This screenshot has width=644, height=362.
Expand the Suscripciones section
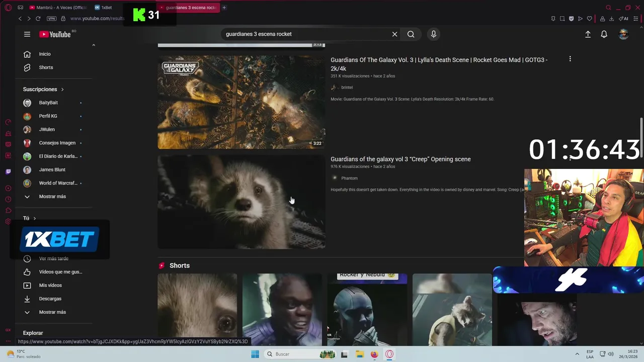tap(43, 89)
